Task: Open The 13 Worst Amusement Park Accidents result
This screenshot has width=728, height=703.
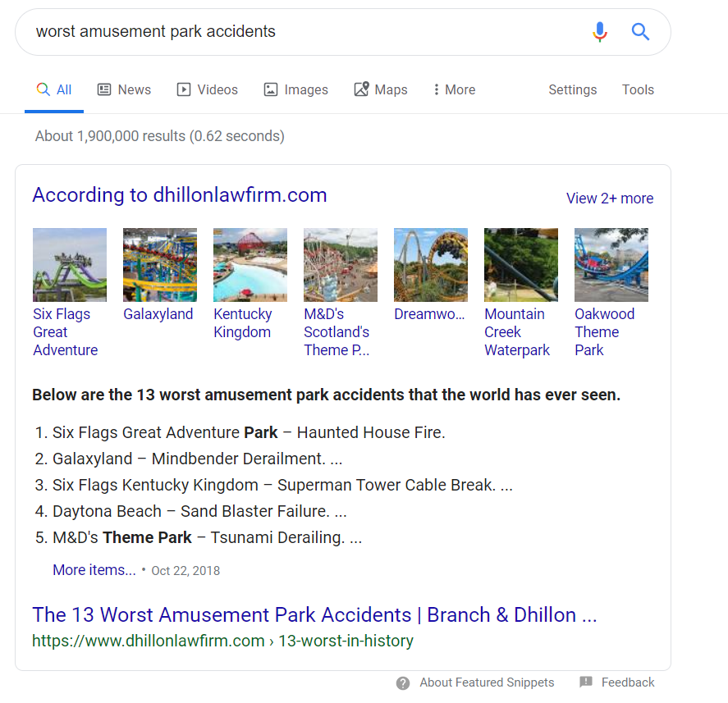Action: [314, 615]
